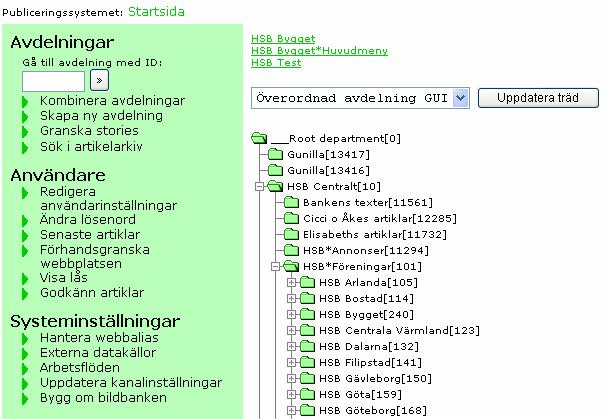The width and height of the screenshot is (607, 419).
Task: Focus the department ID input field
Action: click(53, 81)
